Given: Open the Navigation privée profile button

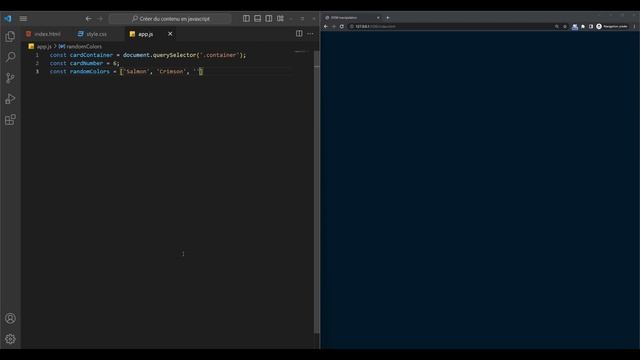Looking at the screenshot, I should pos(612,27).
